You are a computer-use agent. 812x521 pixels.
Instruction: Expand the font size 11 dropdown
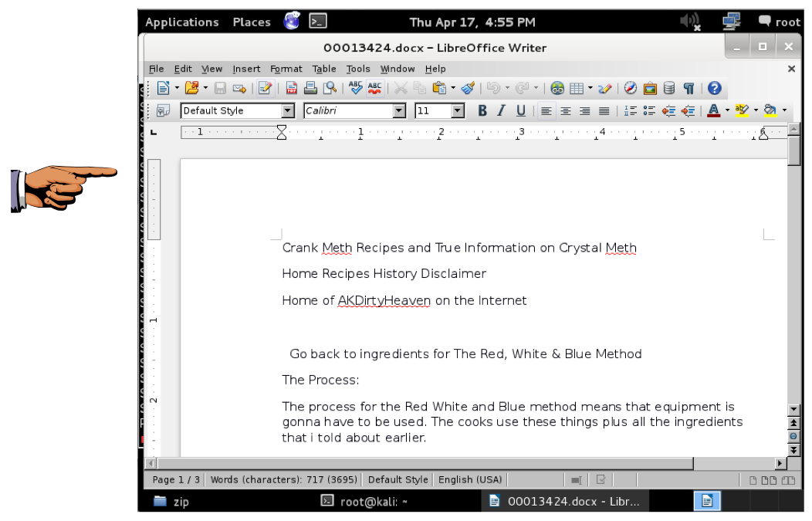[x=457, y=111]
